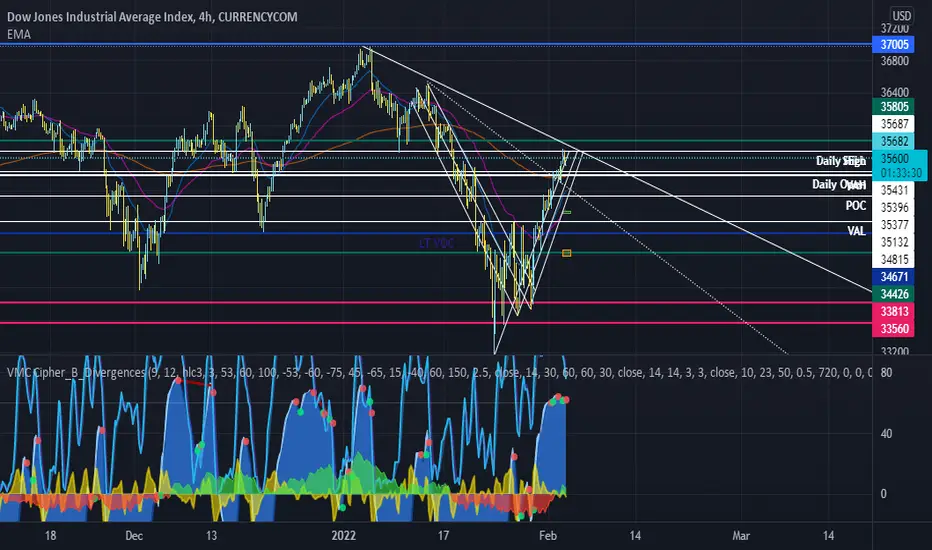Click the 36800 price scale tick
Screen dimensions: 932x550
tap(895, 61)
